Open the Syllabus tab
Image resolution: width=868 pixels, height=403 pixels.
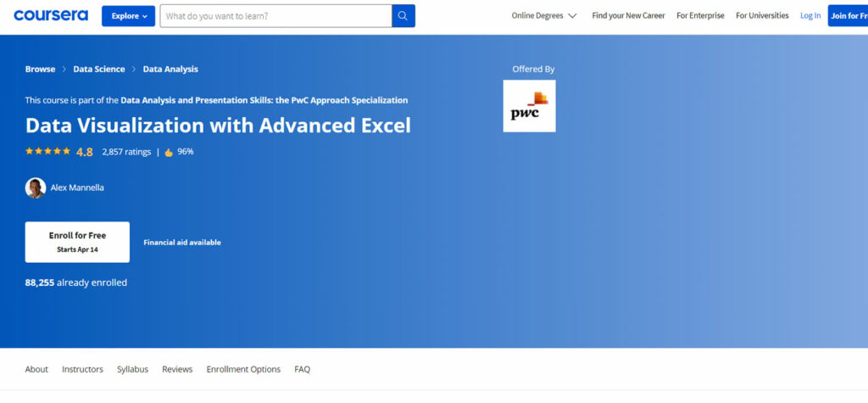[132, 369]
